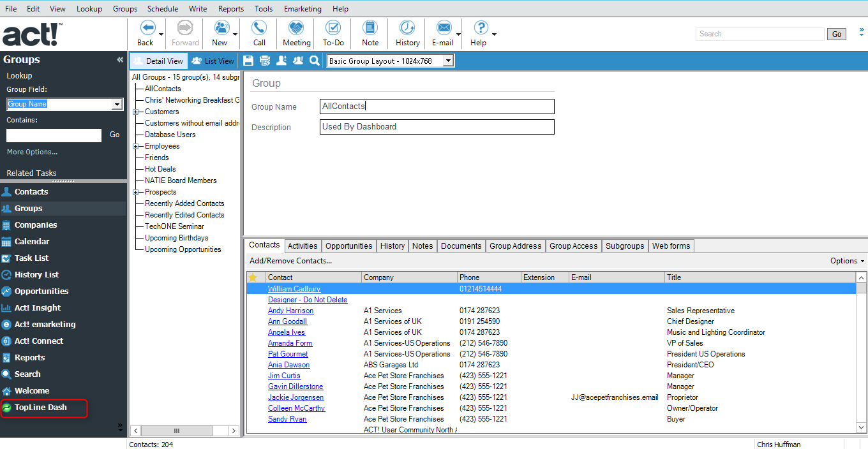This screenshot has width=868, height=449.
Task: Select the Hot Deals group
Action: 160,169
